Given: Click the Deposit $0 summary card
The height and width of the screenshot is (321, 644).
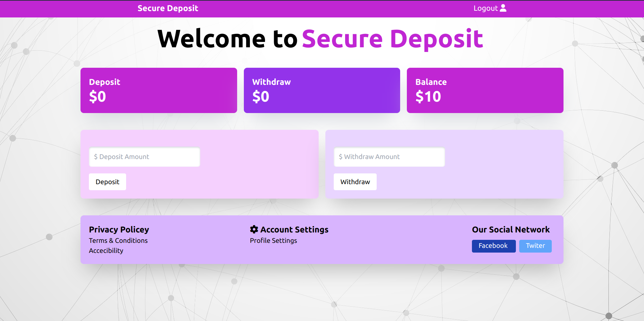Looking at the screenshot, I should click(x=159, y=90).
